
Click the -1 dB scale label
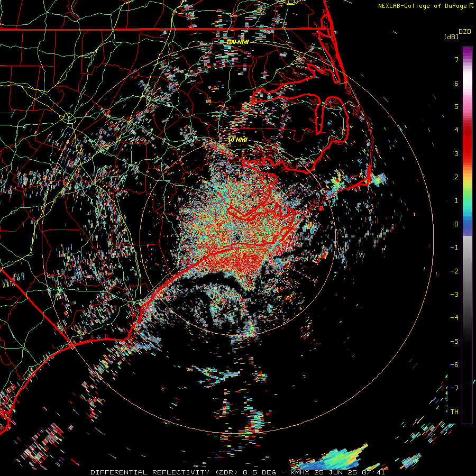coord(454,248)
